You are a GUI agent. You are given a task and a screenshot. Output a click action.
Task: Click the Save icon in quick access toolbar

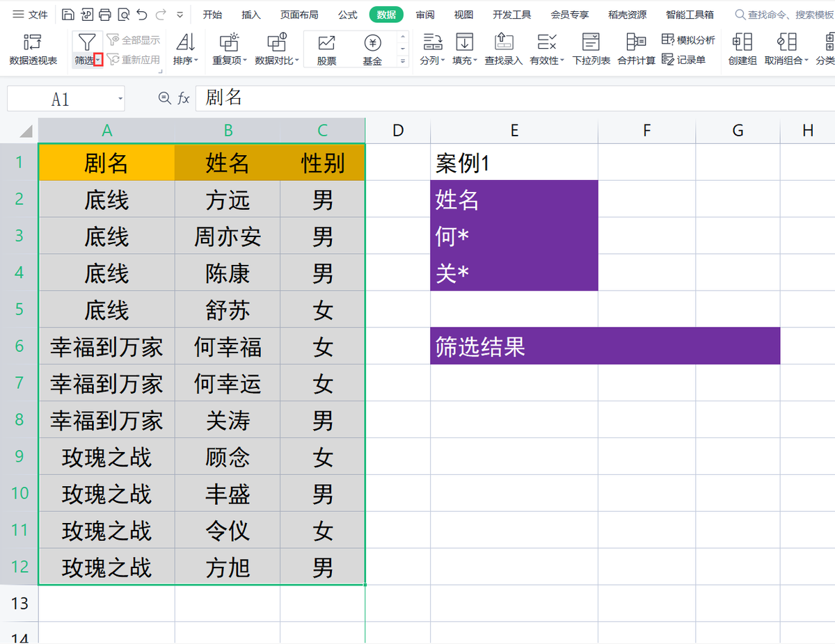click(67, 15)
